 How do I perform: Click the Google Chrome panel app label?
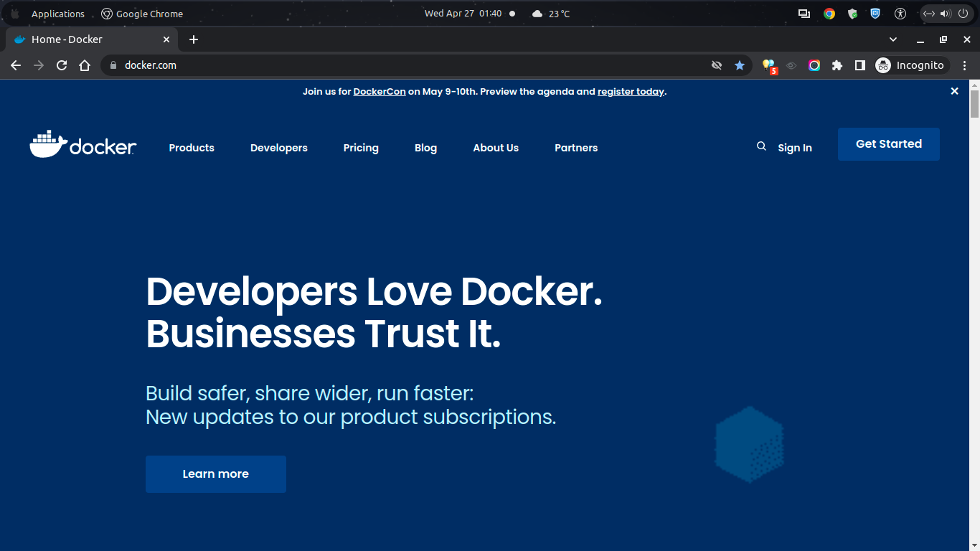tap(142, 14)
